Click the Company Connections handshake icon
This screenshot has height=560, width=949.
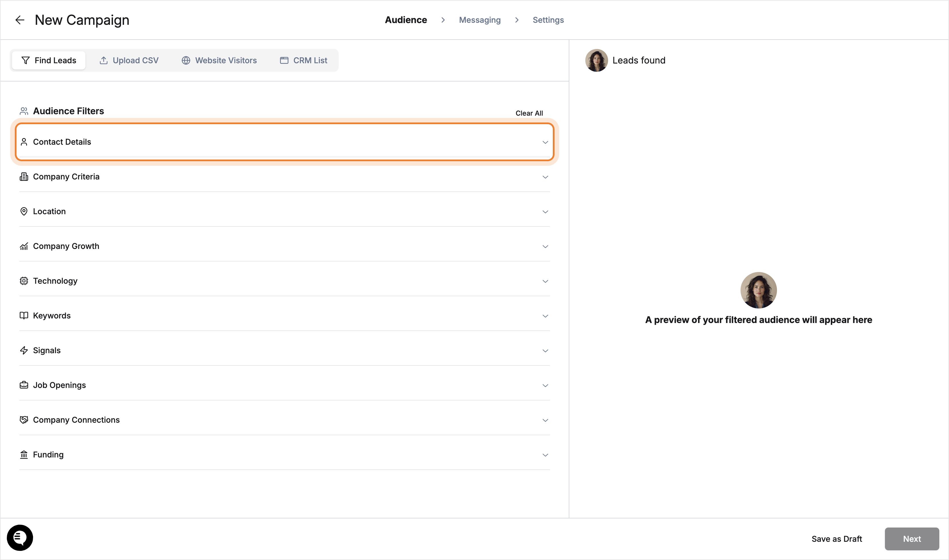[x=24, y=420]
